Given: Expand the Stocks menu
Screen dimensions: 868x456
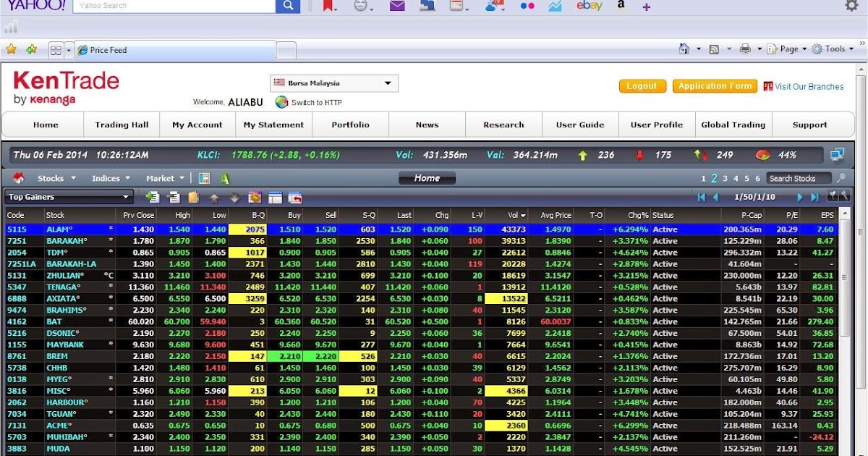Looking at the screenshot, I should pos(55,178).
